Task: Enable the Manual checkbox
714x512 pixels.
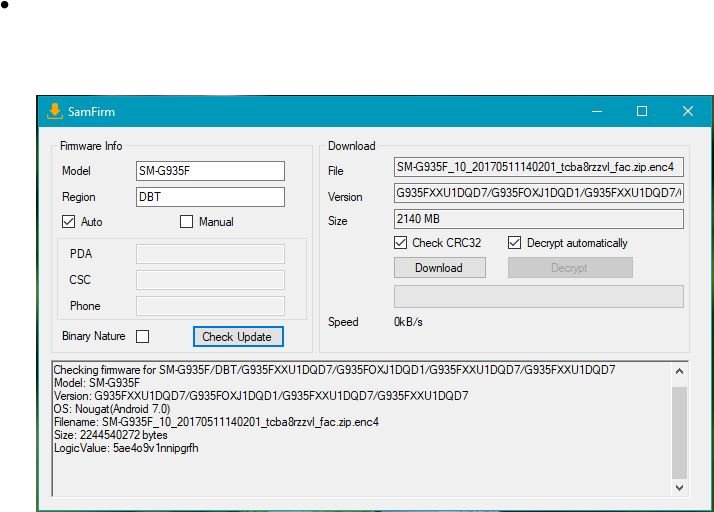Action: point(186,222)
